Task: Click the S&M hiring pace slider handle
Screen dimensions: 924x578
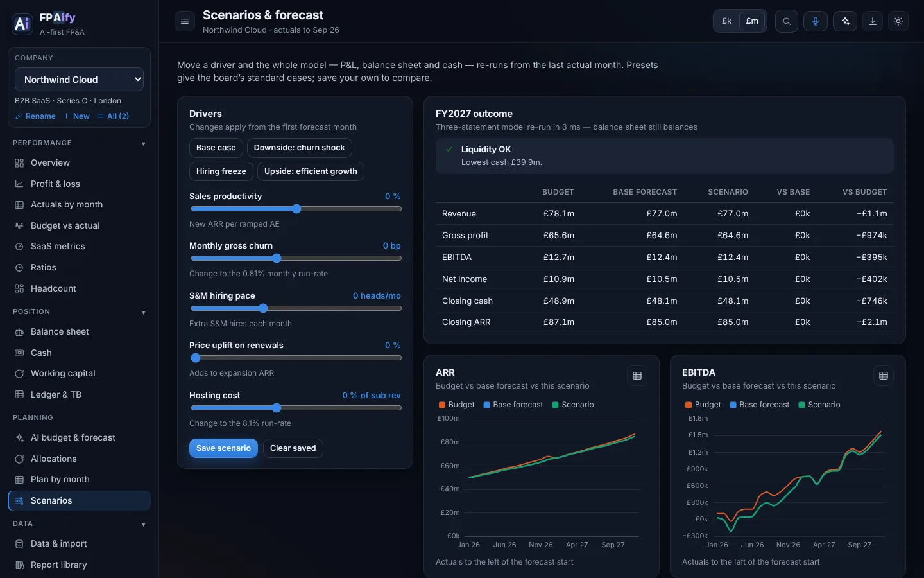Action: (x=263, y=308)
